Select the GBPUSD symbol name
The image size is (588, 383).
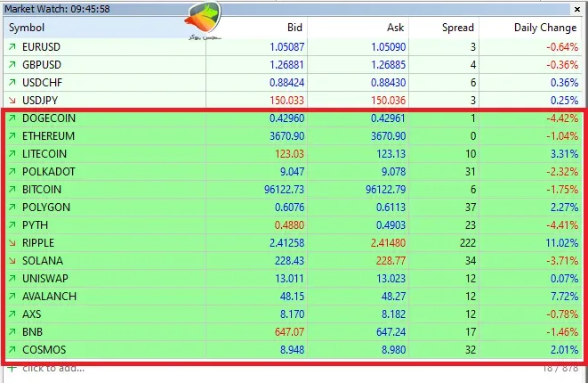(x=42, y=65)
